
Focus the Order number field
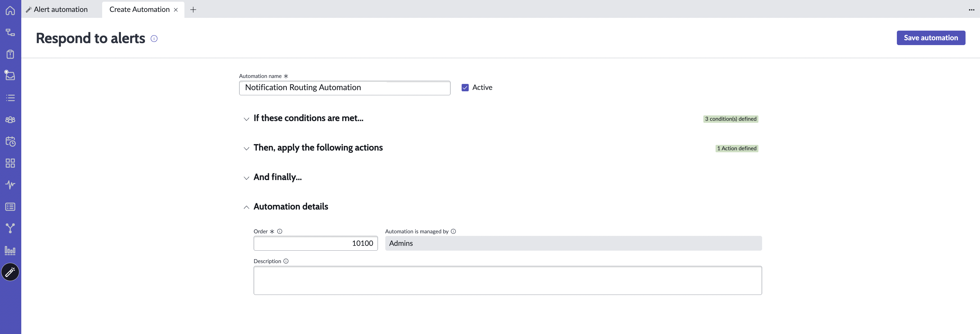tap(316, 243)
